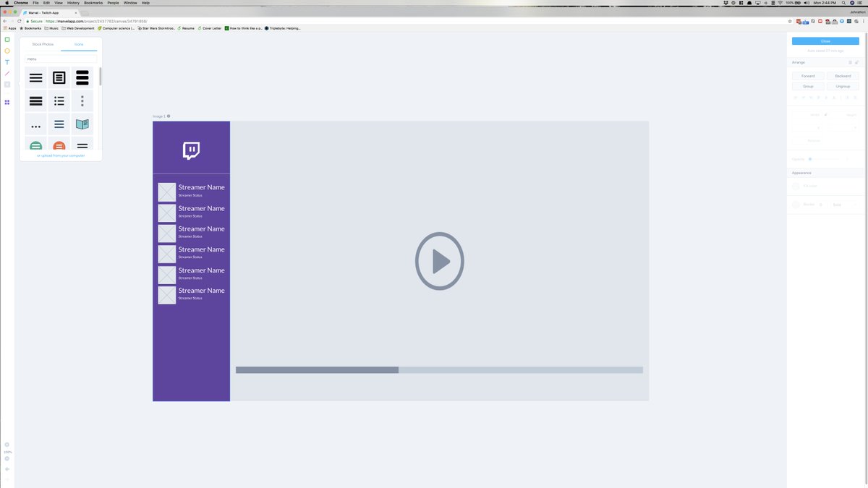Select the first Streamer Name avatar placeholder

pos(167,192)
